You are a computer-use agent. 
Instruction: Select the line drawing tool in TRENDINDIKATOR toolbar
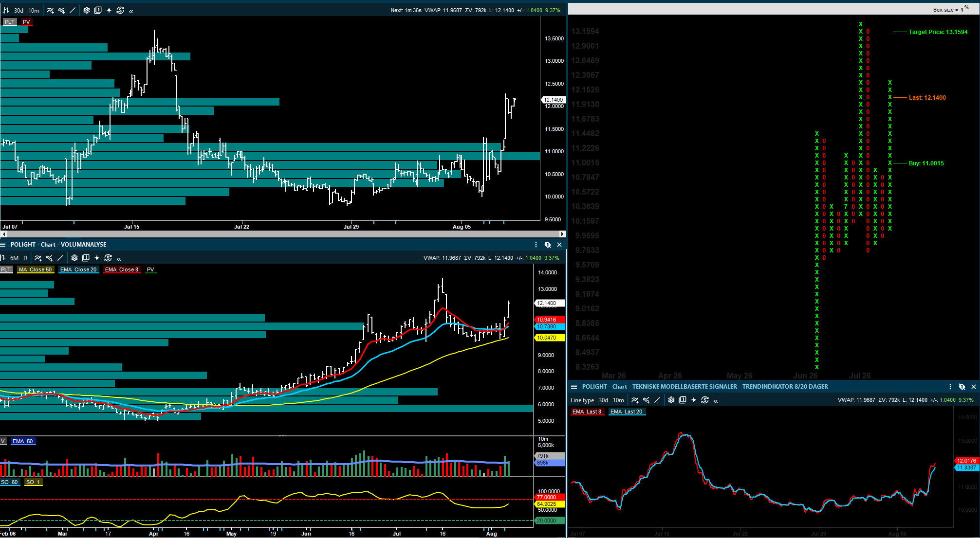click(x=657, y=400)
